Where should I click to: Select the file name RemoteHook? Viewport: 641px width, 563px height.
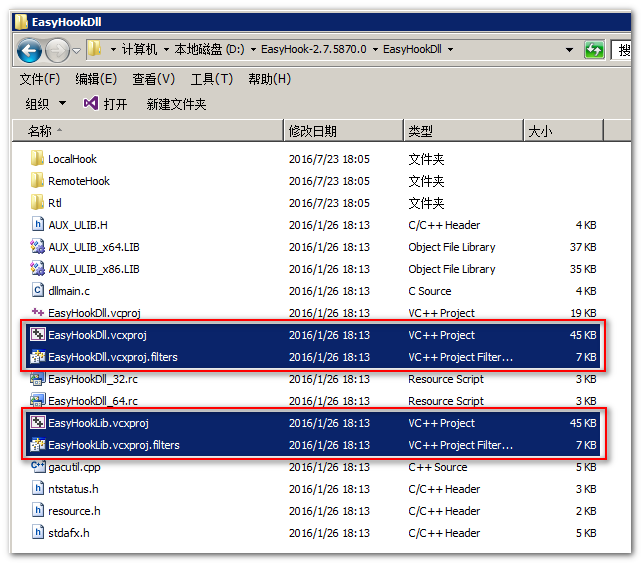coord(79,181)
